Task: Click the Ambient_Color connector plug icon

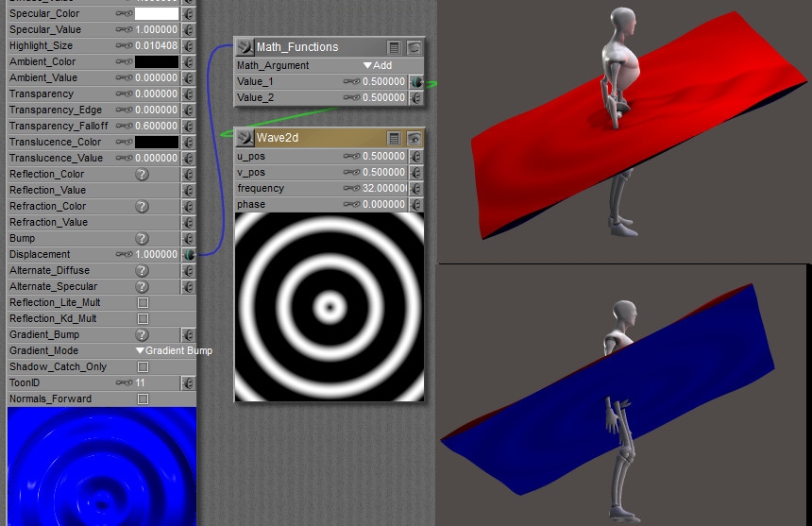Action: [189, 61]
